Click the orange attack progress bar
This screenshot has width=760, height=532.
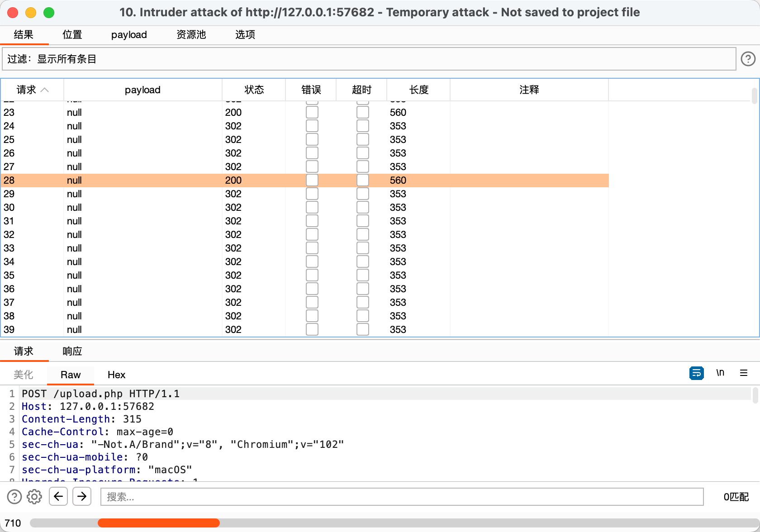(158, 523)
